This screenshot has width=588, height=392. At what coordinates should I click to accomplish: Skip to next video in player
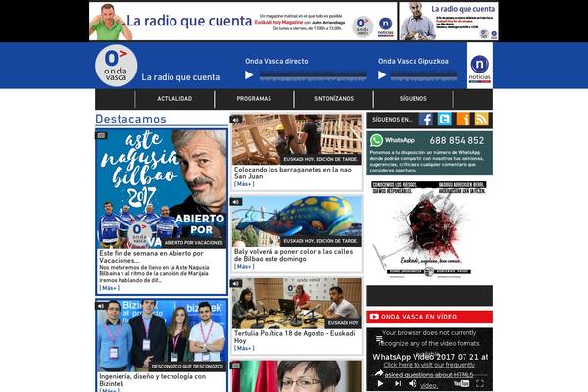point(398,384)
